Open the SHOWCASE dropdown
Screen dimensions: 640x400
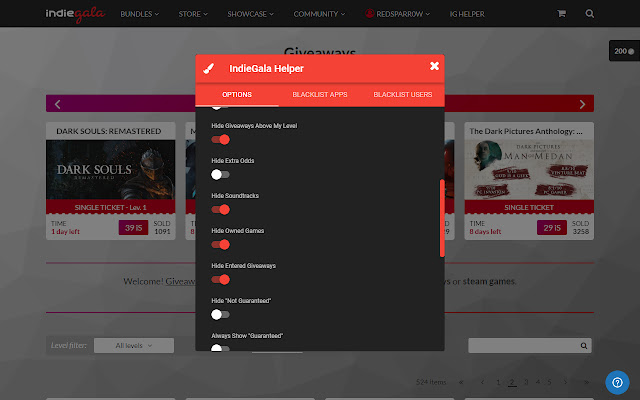250,14
